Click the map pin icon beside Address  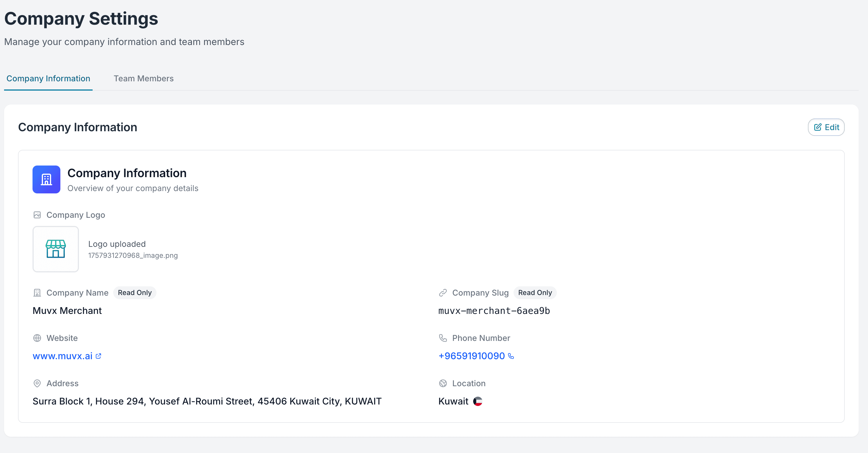[x=37, y=383]
